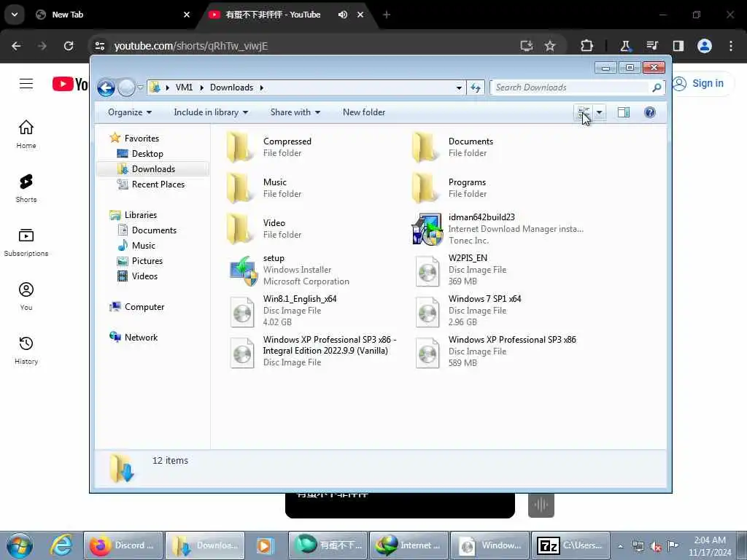Click the search magnifier in Explorer
This screenshot has width=747, height=560.
pyautogui.click(x=656, y=87)
